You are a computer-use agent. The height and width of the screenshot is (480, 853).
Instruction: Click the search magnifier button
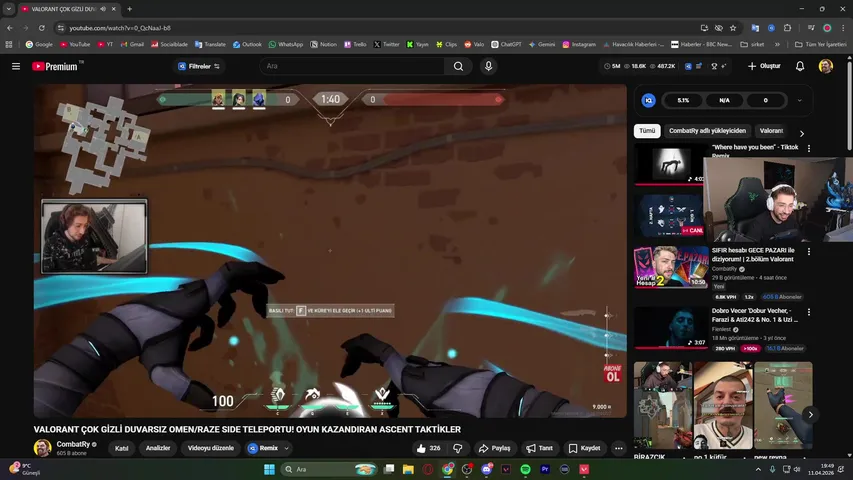click(458, 66)
